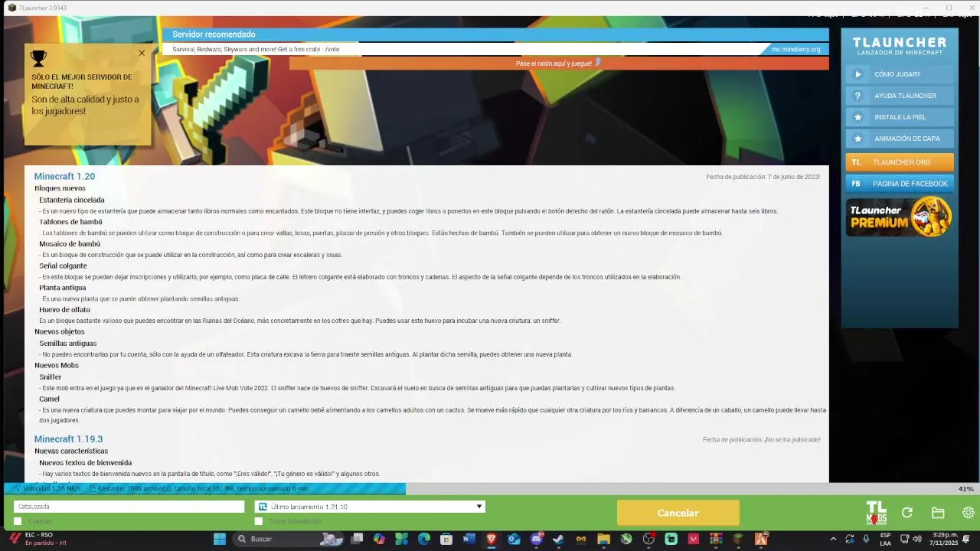This screenshot has height=551, width=980.
Task: Click ELC - RSO sports widget
Action: 37,539
